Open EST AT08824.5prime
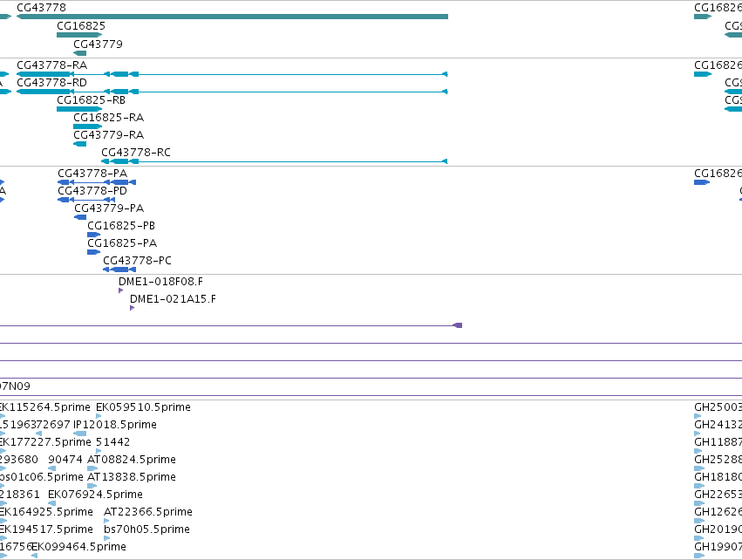 coord(132,460)
